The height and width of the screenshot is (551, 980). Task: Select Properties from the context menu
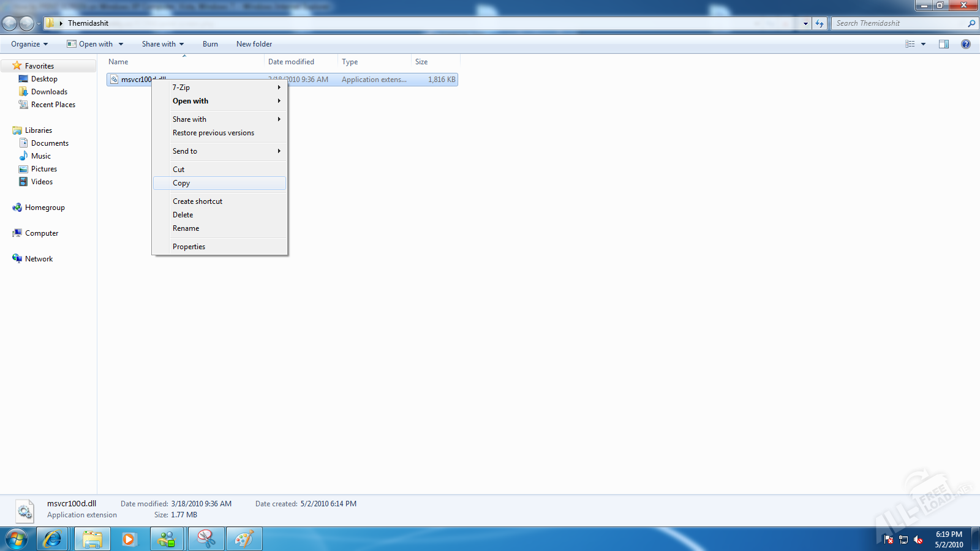(189, 247)
